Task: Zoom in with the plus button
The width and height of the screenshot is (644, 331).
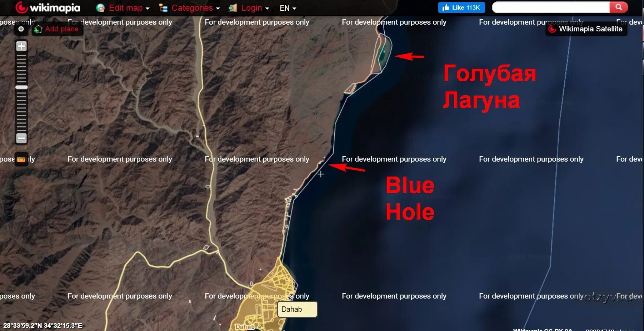Action: 21,46
